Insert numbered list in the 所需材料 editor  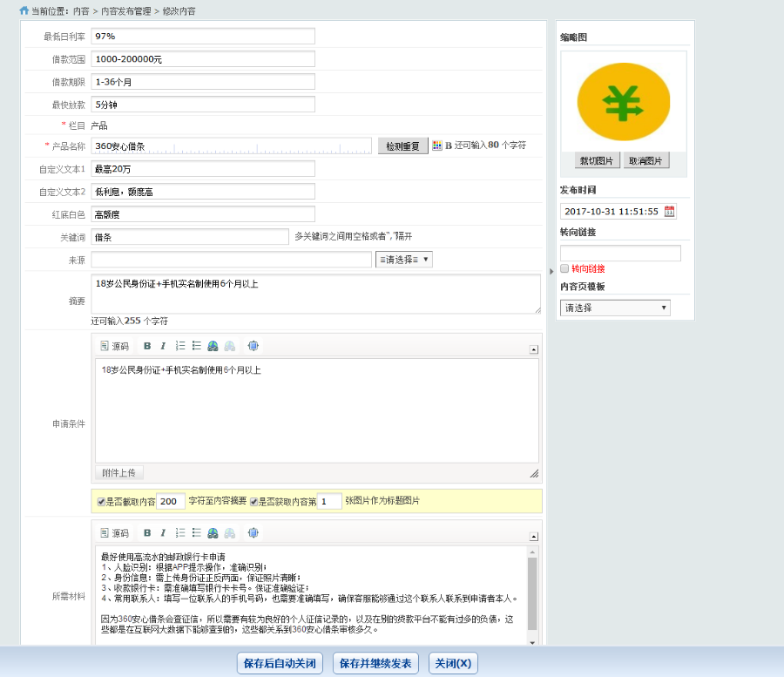click(180, 533)
